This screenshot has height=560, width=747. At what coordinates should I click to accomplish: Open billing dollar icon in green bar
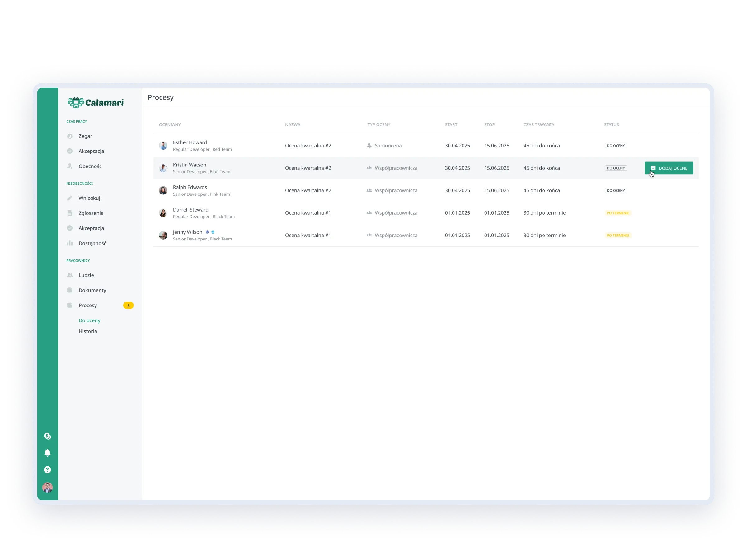pyautogui.click(x=48, y=436)
